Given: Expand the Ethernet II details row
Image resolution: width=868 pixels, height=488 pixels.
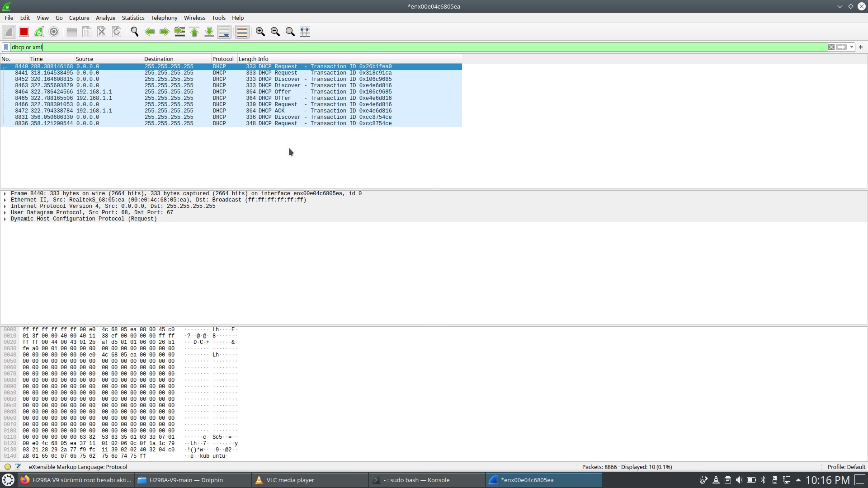Looking at the screenshot, I should pos(5,200).
